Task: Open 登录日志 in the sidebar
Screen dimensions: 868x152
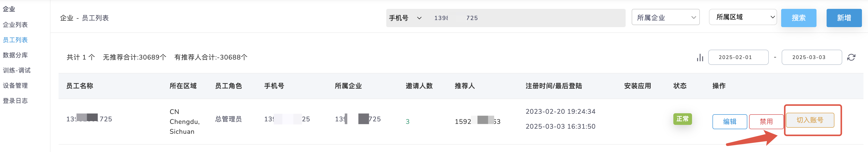Action: pos(15,101)
